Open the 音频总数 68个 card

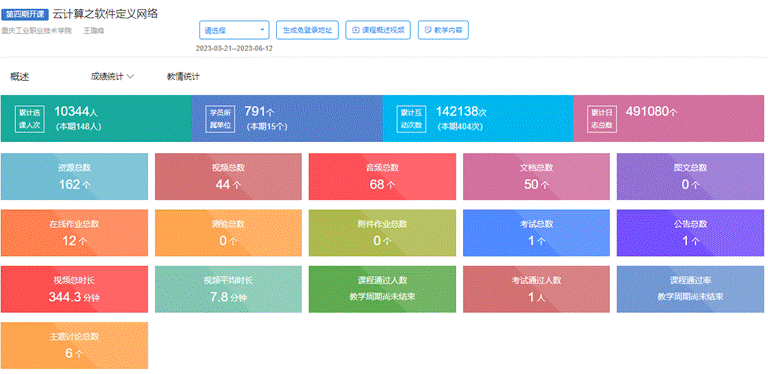click(382, 177)
